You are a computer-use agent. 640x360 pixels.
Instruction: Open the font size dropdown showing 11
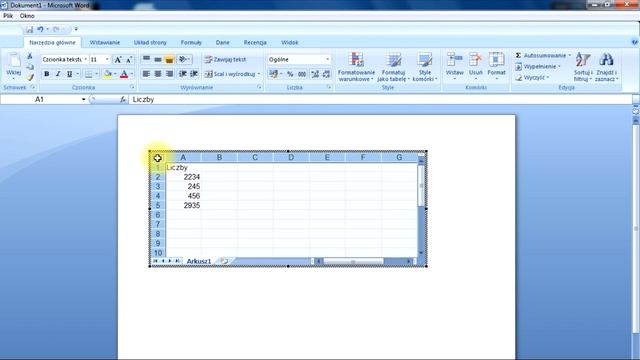point(107,60)
